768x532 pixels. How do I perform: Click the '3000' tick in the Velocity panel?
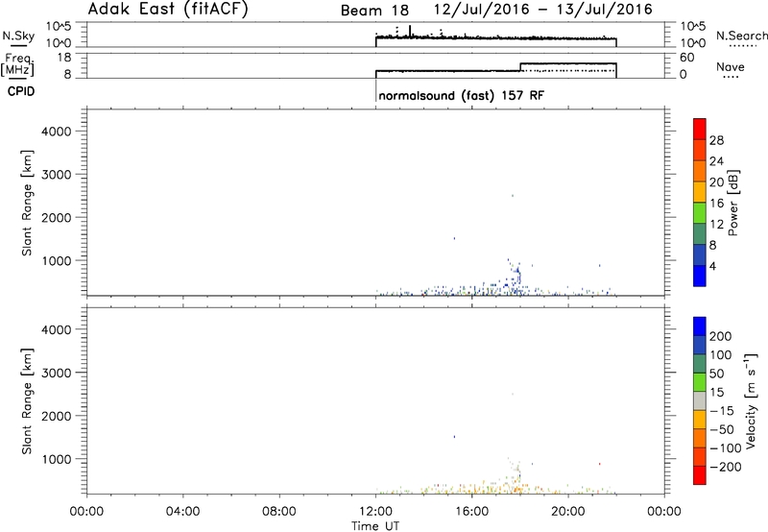56,373
